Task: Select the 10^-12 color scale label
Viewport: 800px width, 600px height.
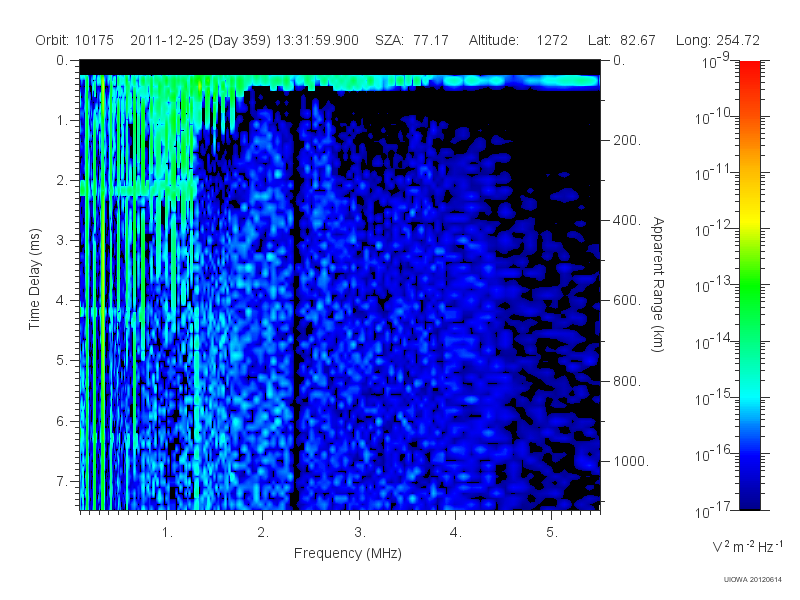Action: tap(715, 230)
